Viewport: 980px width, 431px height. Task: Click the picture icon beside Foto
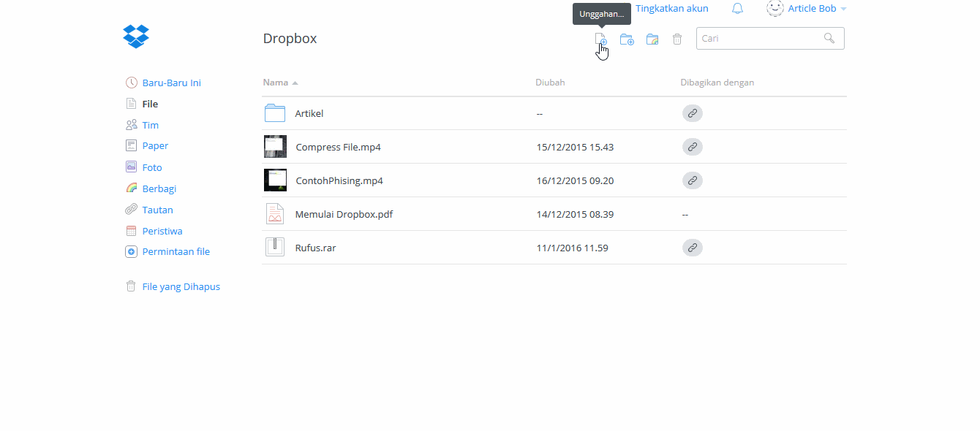pos(131,167)
